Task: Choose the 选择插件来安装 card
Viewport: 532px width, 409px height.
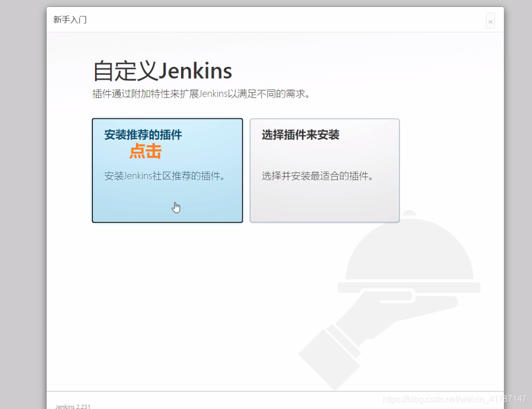Action: click(x=325, y=170)
